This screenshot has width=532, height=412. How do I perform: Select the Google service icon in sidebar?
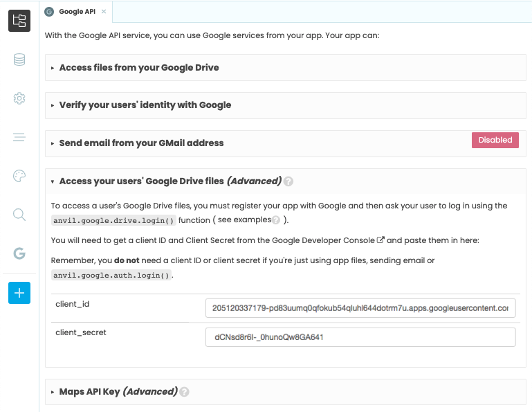(x=19, y=253)
